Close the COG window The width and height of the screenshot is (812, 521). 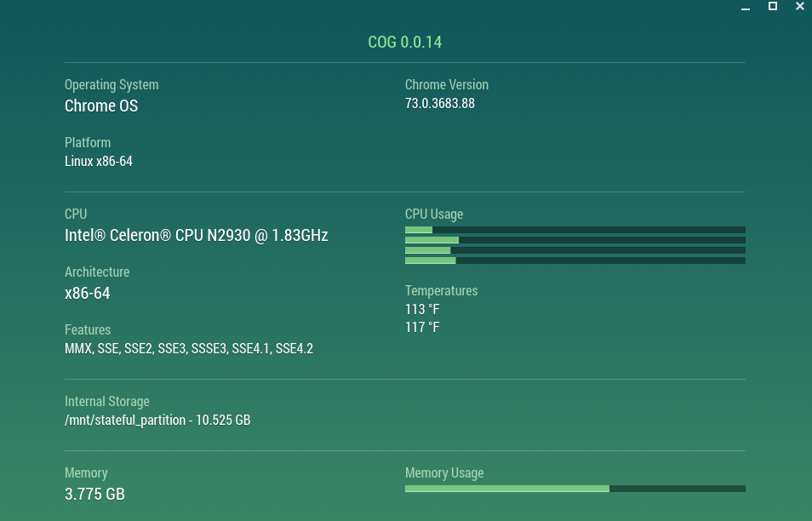tap(799, 7)
